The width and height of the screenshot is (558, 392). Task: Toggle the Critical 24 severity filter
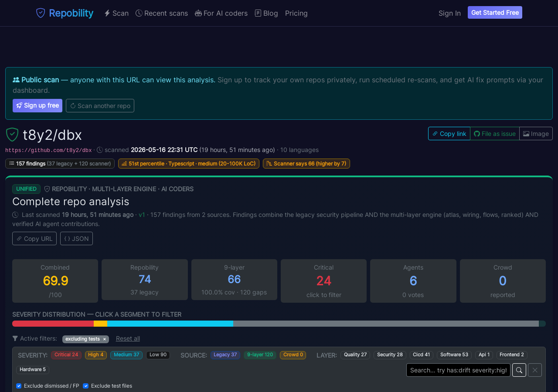point(66,355)
